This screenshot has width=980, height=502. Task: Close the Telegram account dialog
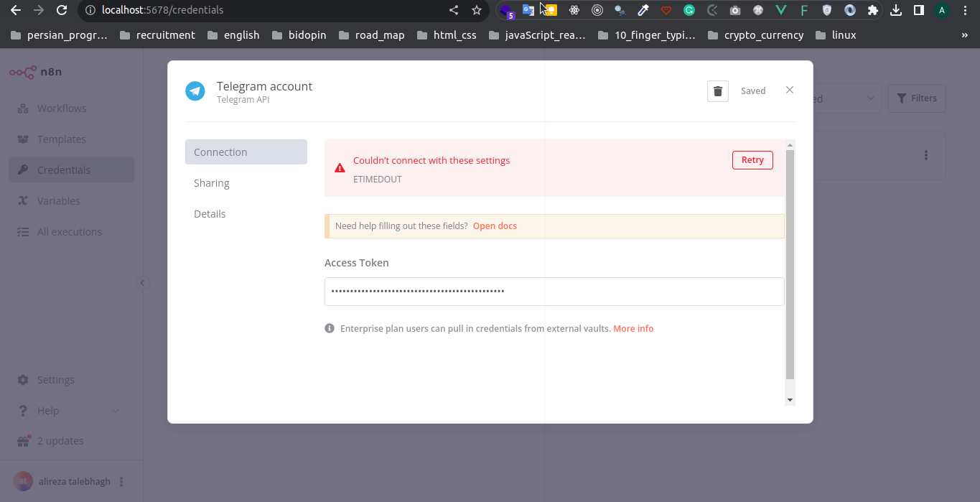pos(789,90)
